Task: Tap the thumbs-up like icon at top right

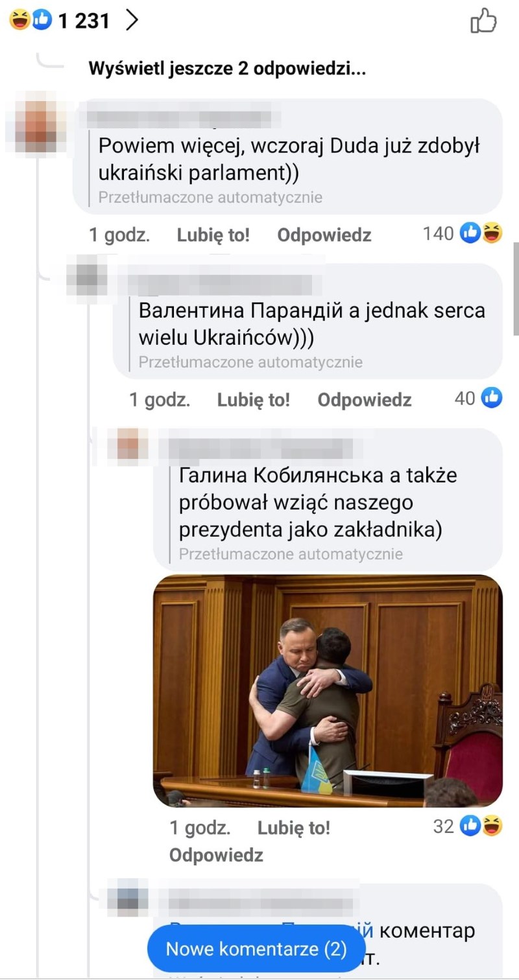Action: pos(483,21)
